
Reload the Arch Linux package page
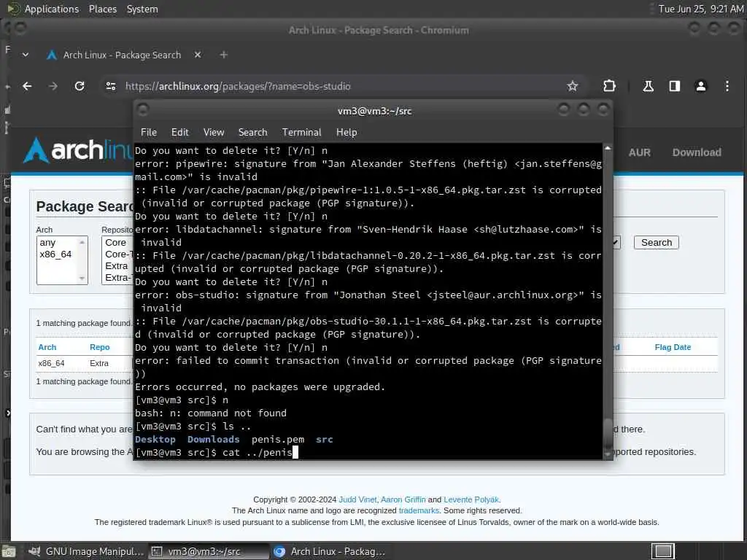80,86
